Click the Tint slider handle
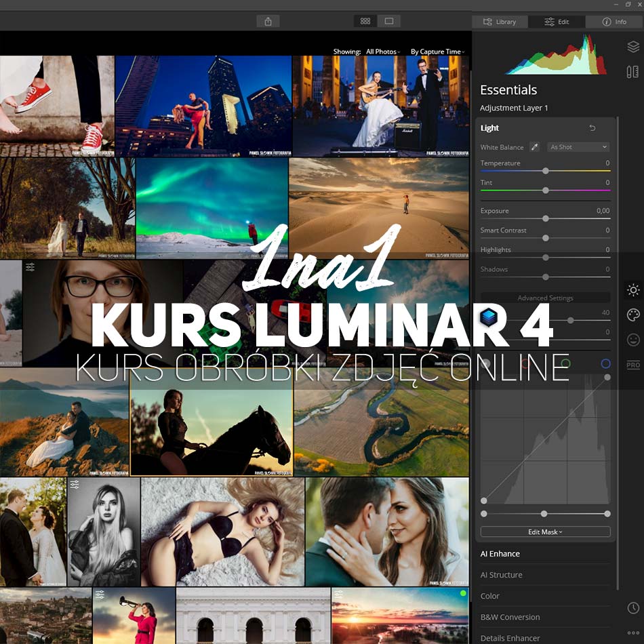Image resolution: width=644 pixels, height=644 pixels. tap(546, 190)
